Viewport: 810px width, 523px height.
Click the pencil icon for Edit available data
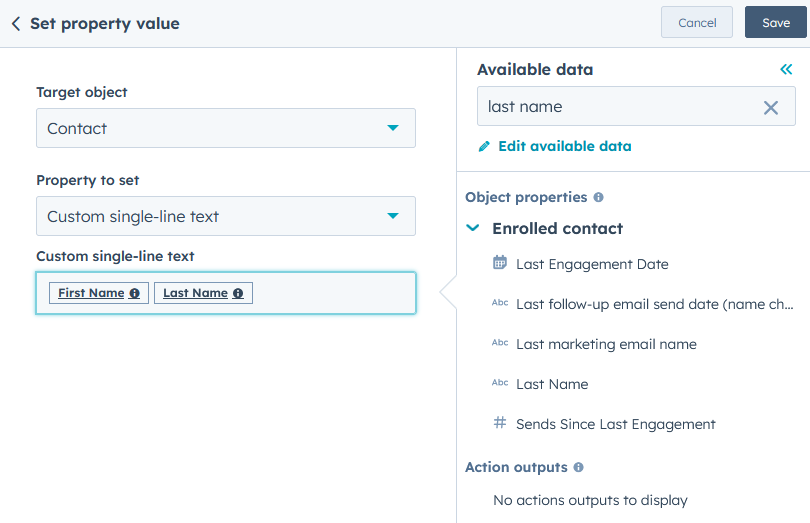485,146
